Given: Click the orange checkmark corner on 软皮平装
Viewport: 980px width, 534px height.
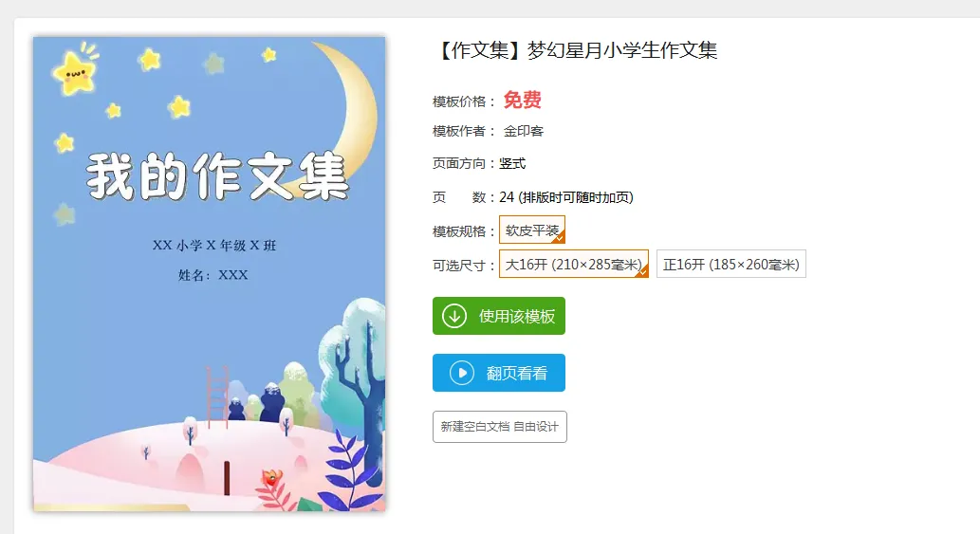Looking at the screenshot, I should pos(560,237).
